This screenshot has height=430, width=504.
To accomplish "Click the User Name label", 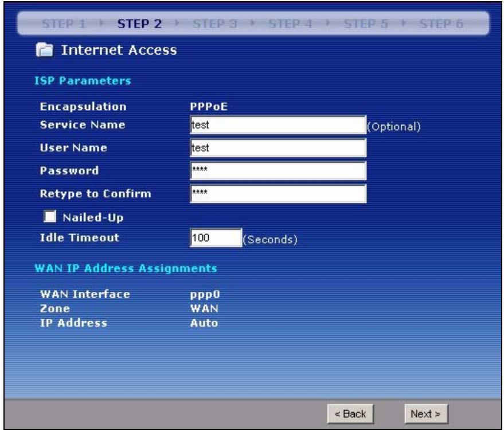I will 73,148.
